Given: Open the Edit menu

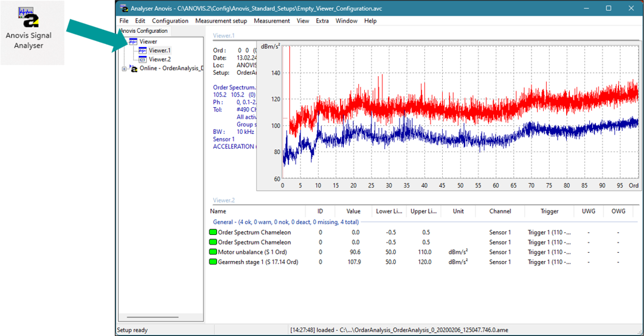Looking at the screenshot, I should point(140,21).
